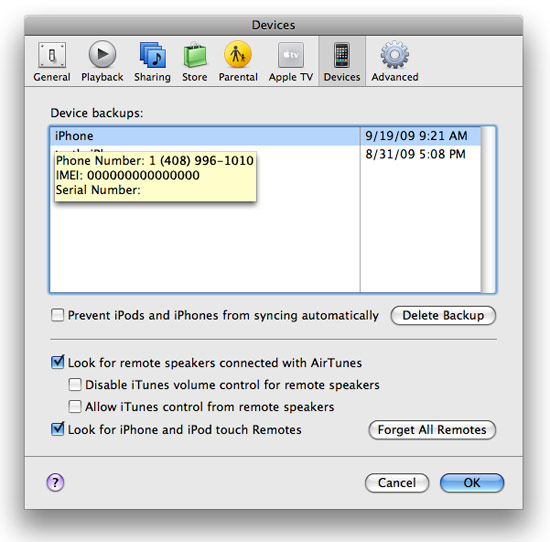Cancel the Devices preferences dialog
Viewport: 550px width, 542px height.
tap(397, 483)
